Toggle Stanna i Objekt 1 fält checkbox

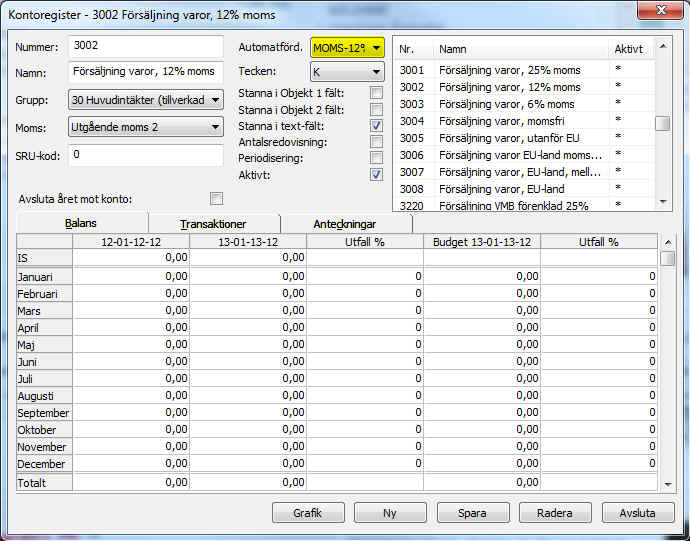[376, 93]
